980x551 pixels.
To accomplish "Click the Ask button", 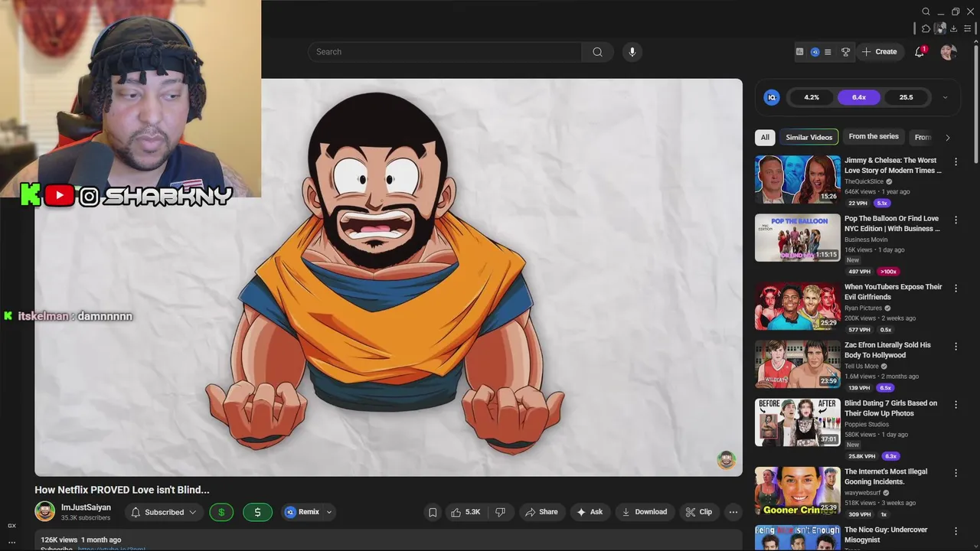I will (x=590, y=512).
